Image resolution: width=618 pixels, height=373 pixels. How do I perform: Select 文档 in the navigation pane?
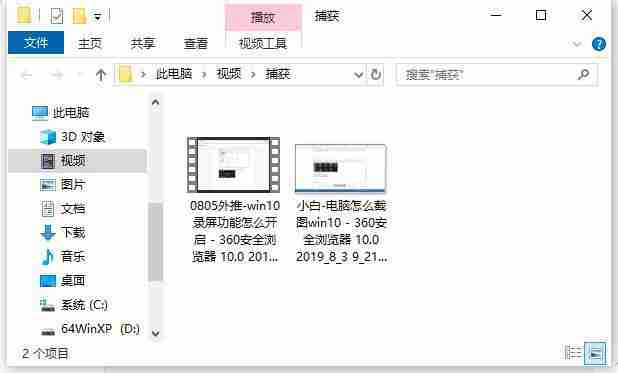(x=63, y=209)
